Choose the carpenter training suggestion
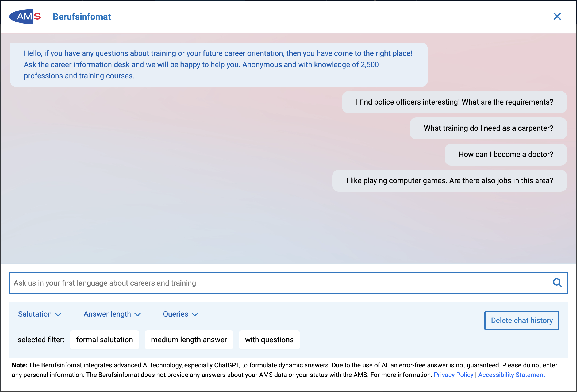The height and width of the screenshot is (392, 577). tap(488, 128)
